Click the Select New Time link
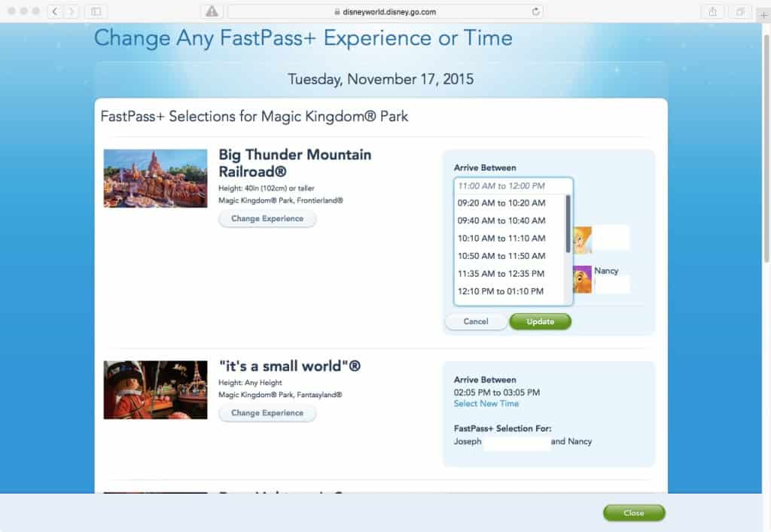The height and width of the screenshot is (532, 771). point(486,403)
